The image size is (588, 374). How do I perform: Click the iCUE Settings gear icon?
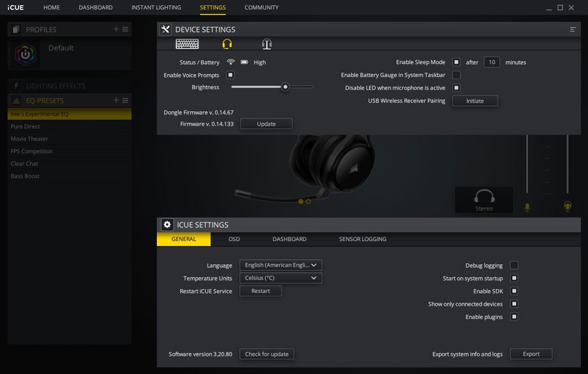click(167, 225)
